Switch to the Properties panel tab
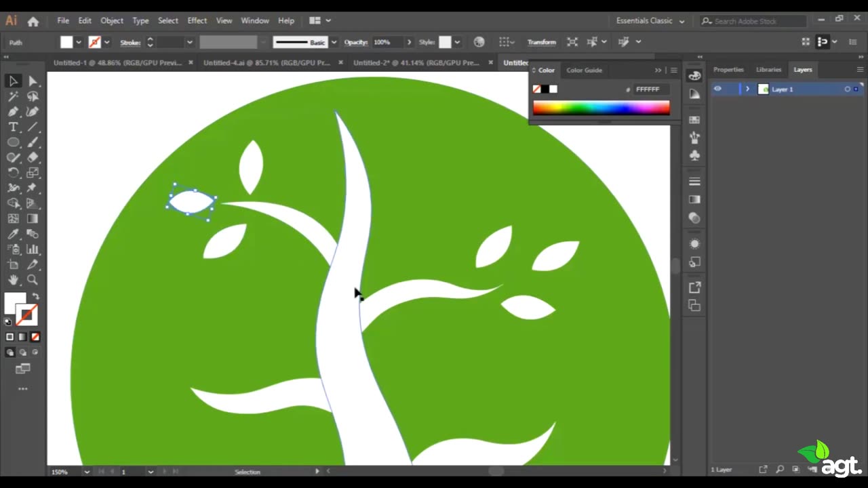Image resolution: width=868 pixels, height=488 pixels. pos(728,70)
